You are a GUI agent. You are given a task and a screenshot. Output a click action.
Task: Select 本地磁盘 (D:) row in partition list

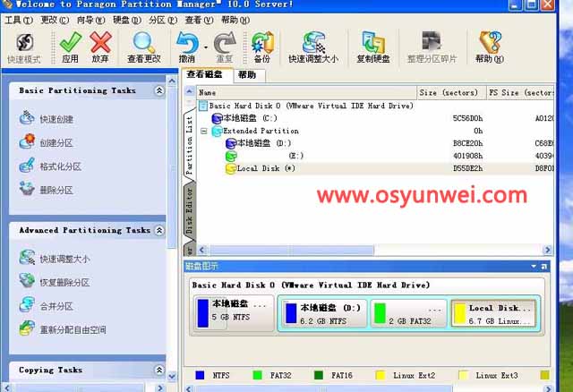pyautogui.click(x=375, y=143)
